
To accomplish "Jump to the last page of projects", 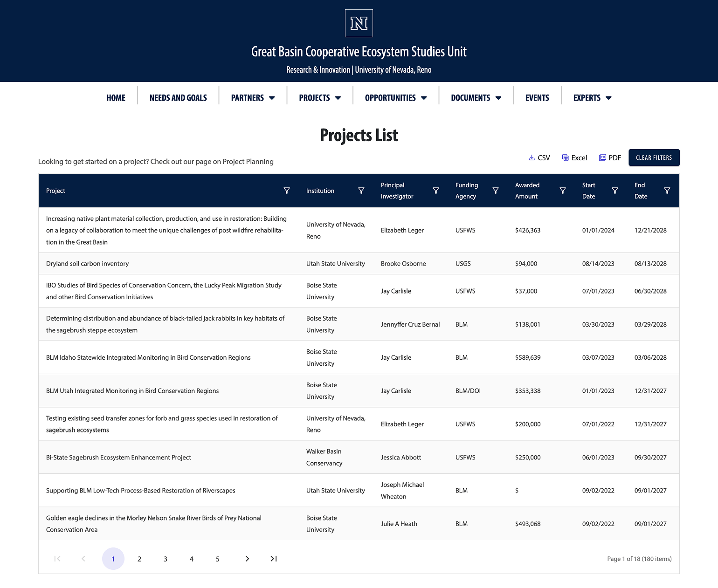I will (273, 559).
